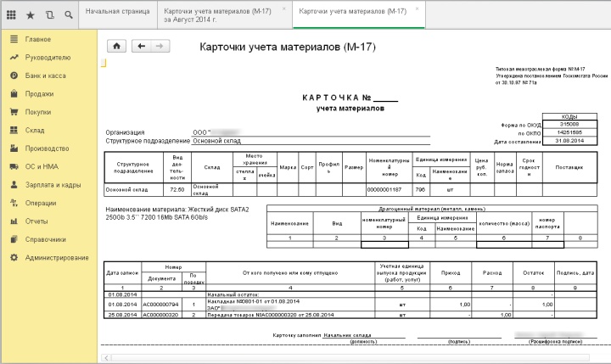Open the Операции section
Viewport: 611px width, 364px height.
coord(41,203)
